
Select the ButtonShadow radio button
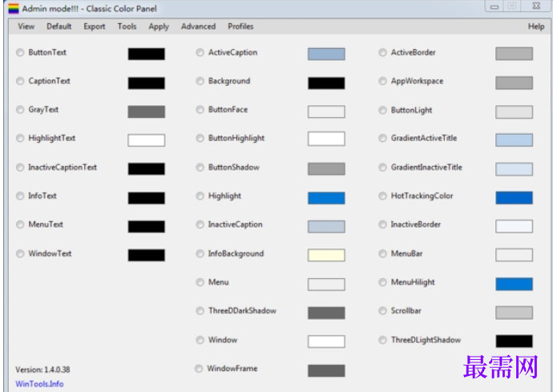[x=200, y=168]
